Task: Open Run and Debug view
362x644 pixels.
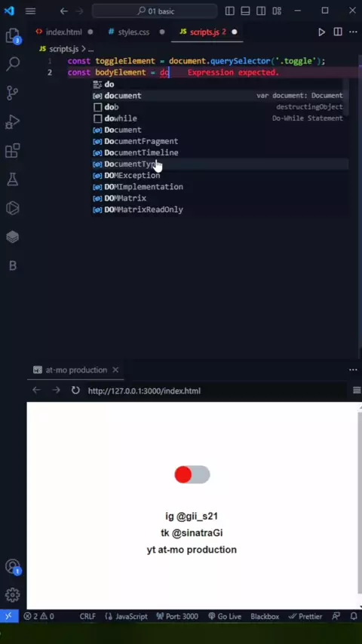Action: 13,121
